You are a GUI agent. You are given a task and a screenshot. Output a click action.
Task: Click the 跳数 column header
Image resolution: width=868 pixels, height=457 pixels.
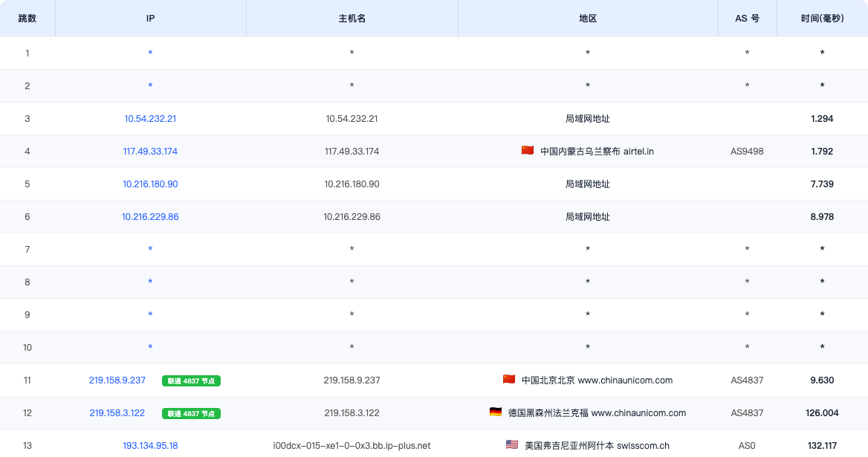point(27,19)
